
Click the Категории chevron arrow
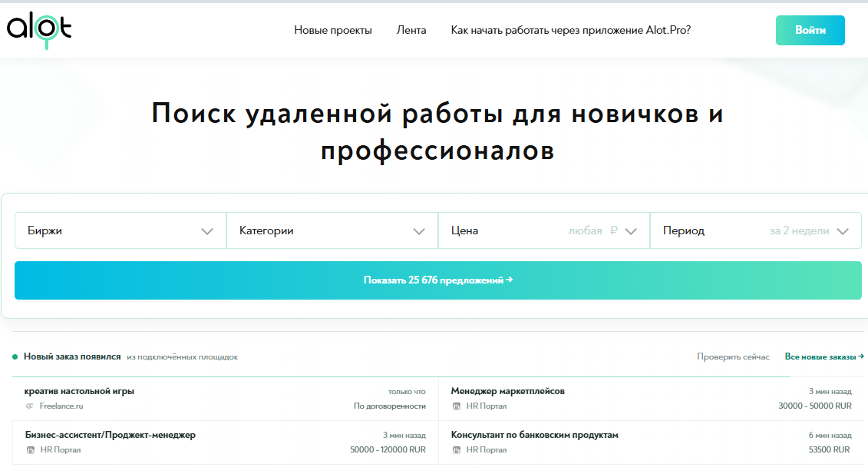pos(419,232)
